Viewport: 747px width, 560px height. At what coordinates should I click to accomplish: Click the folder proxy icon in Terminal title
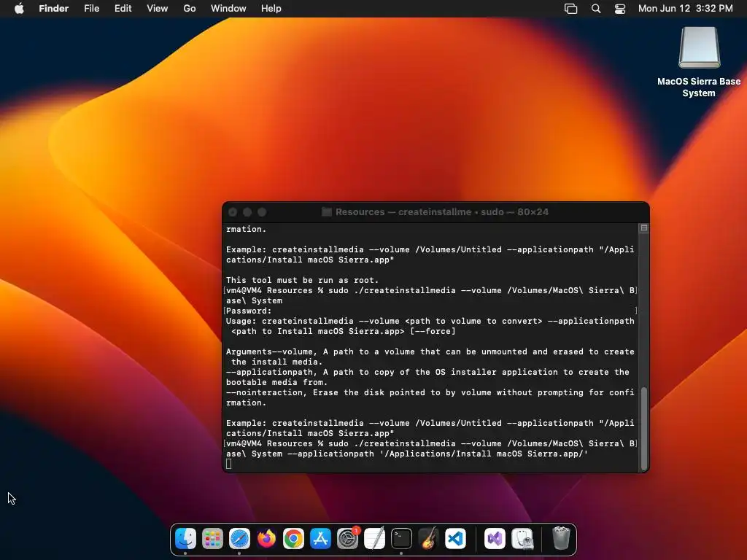pyautogui.click(x=326, y=212)
